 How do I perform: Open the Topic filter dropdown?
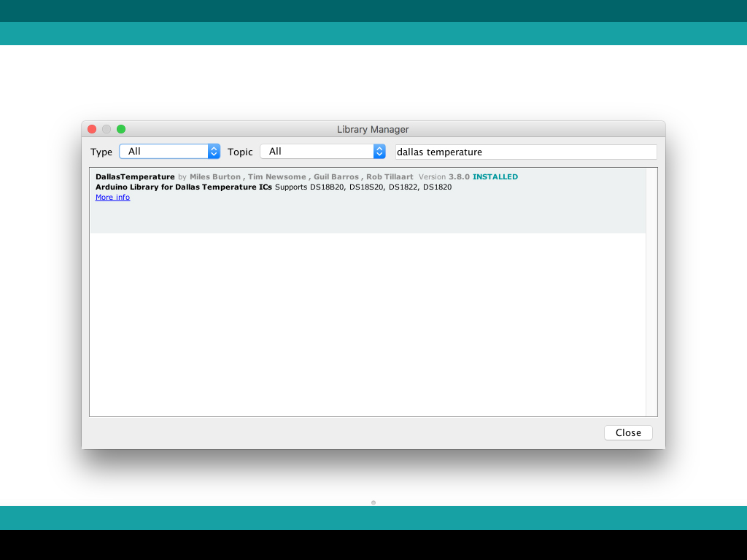point(322,152)
